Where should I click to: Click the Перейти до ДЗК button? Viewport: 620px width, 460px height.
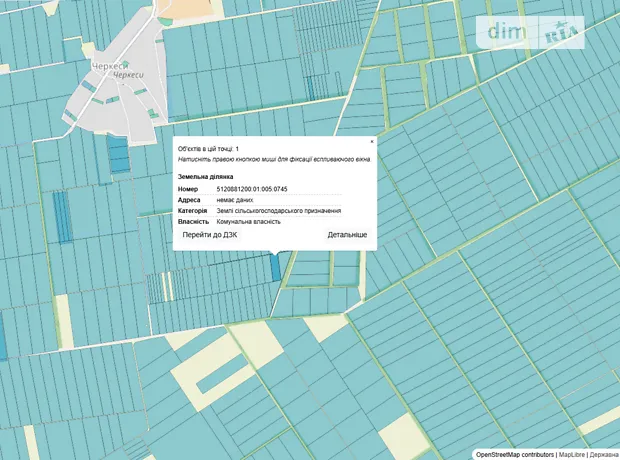[x=209, y=235]
